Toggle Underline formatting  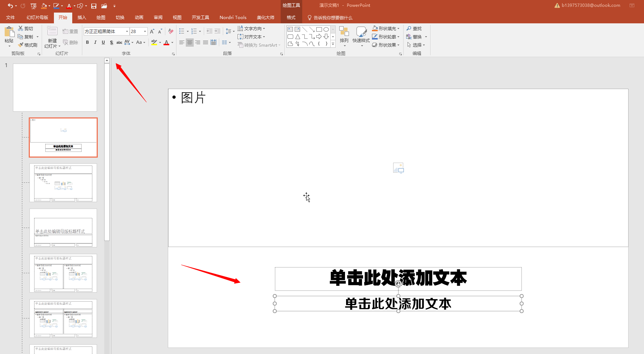point(103,42)
